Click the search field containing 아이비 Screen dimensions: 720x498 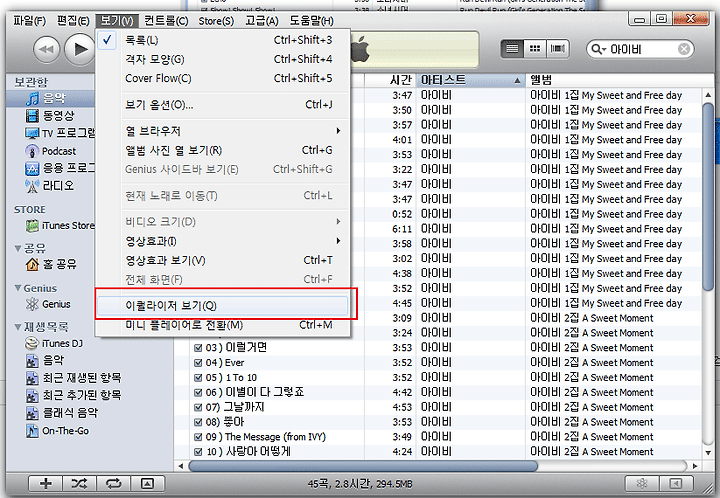pos(641,49)
